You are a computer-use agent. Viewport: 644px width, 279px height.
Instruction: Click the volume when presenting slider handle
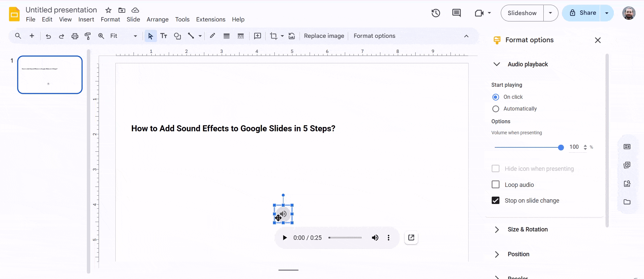pos(561,147)
